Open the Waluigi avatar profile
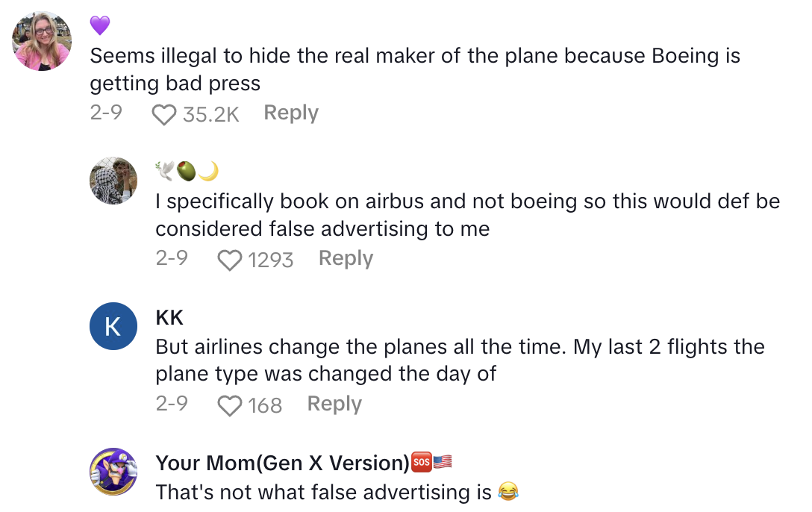The height and width of the screenshot is (512, 812). [113, 472]
